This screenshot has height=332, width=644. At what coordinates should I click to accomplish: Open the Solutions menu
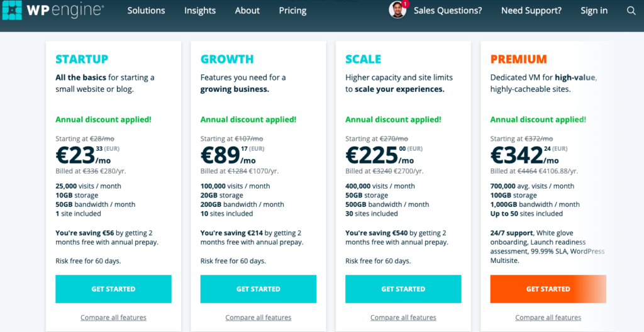pyautogui.click(x=146, y=11)
